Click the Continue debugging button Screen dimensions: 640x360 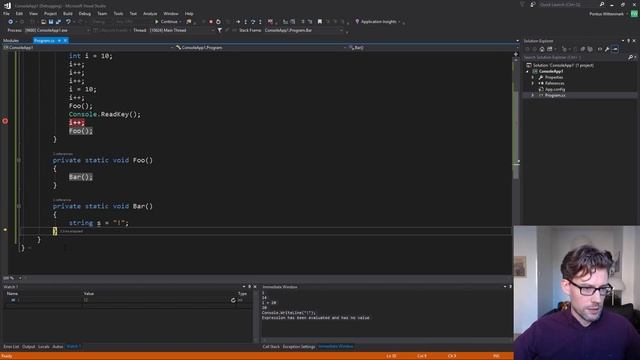pyautogui.click(x=166, y=22)
